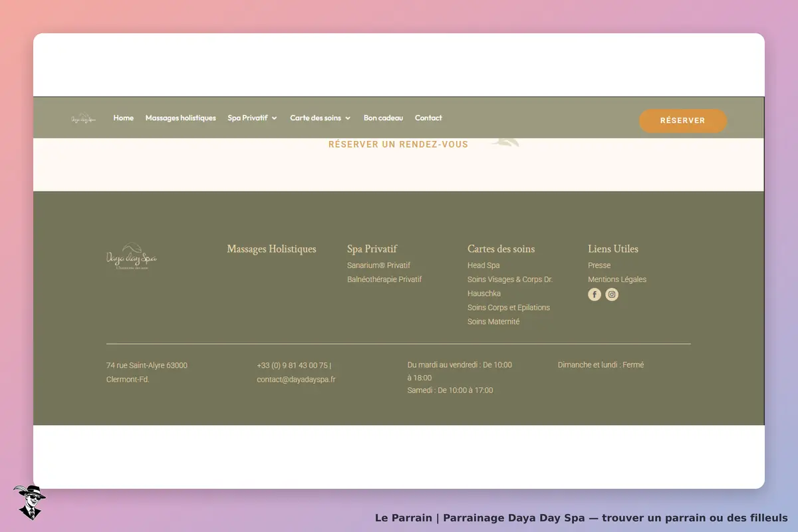This screenshot has height=532, width=798.
Task: Click the Daya Day Spa footer logo
Action: [132, 256]
